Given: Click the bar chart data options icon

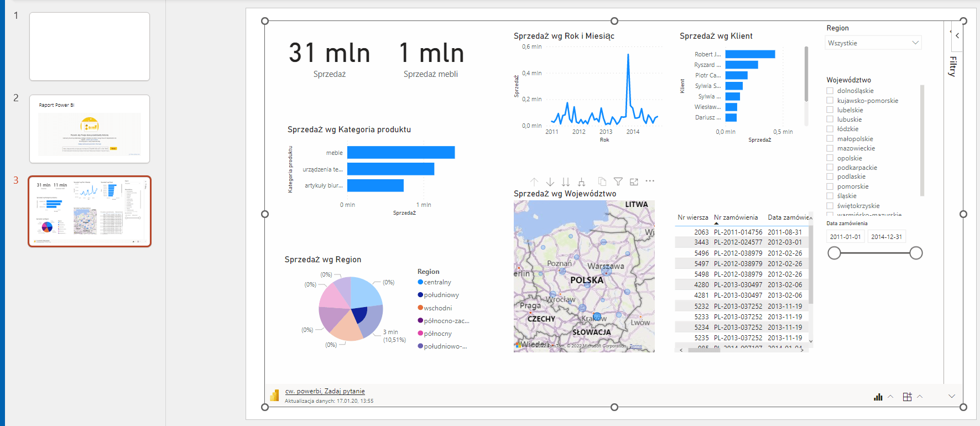Looking at the screenshot, I should (x=878, y=397).
